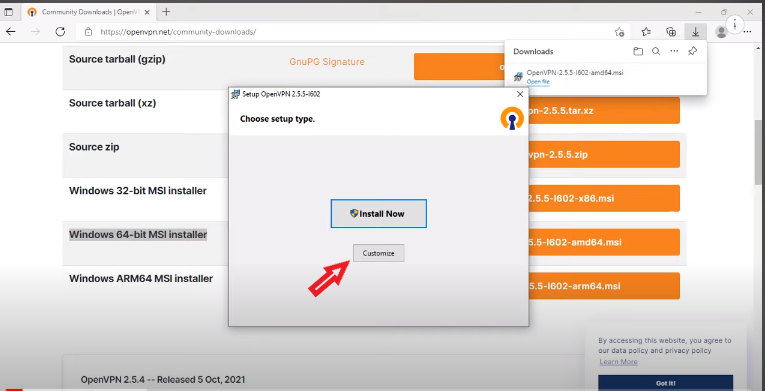
Task: Focus the address bar showing openvpn.net/community-downloads
Action: click(351, 32)
